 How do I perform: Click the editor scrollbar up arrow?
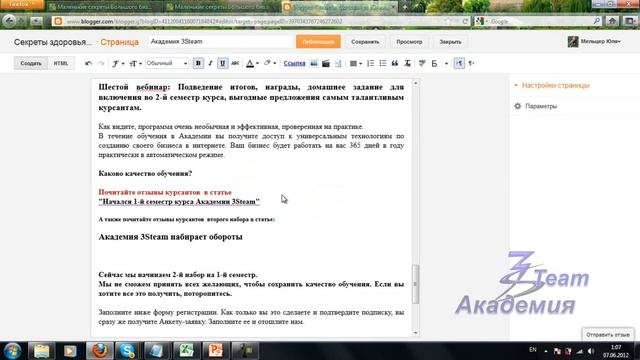pos(416,83)
